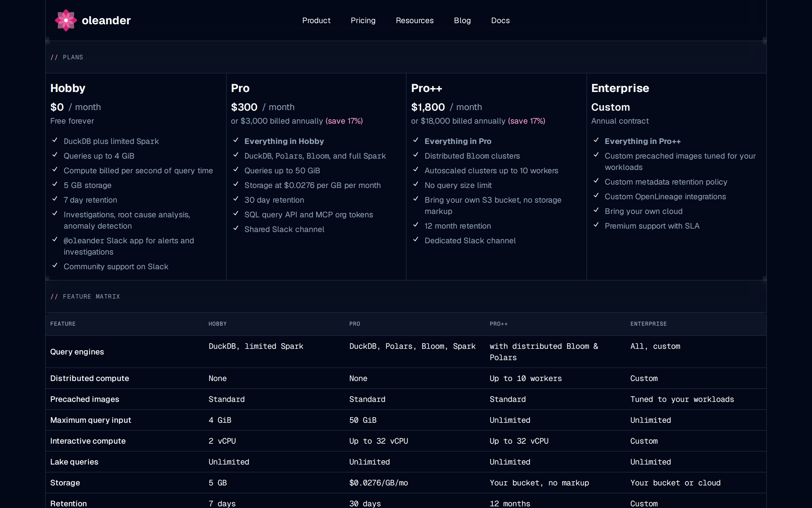Click checkmark beside Dedicated Slack channel

(x=416, y=239)
